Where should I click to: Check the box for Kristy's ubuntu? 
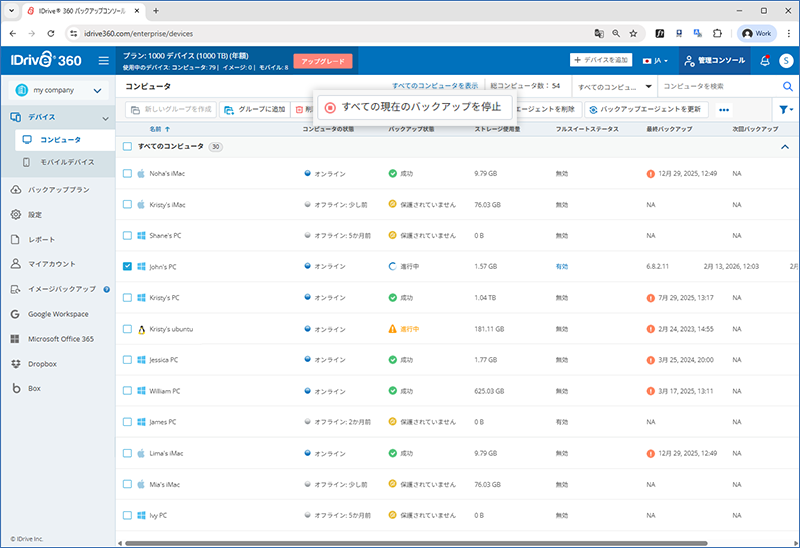[127, 329]
